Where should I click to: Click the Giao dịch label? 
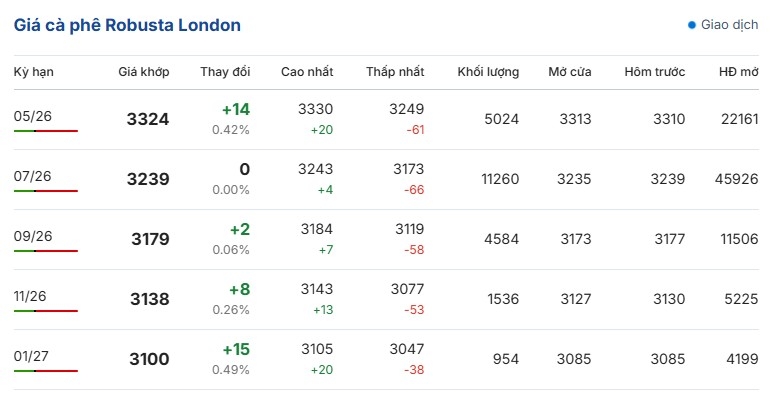[729, 25]
